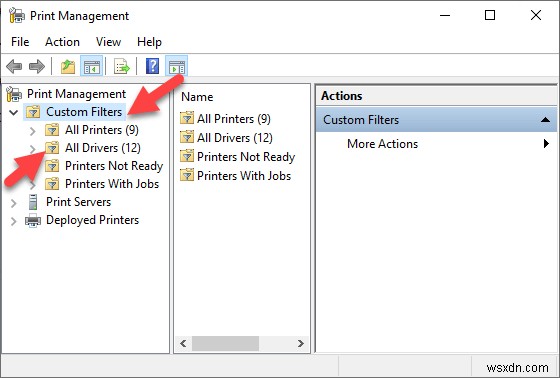Click the Export List toolbar icon
Viewport: 560px width, 378px height.
(122, 66)
